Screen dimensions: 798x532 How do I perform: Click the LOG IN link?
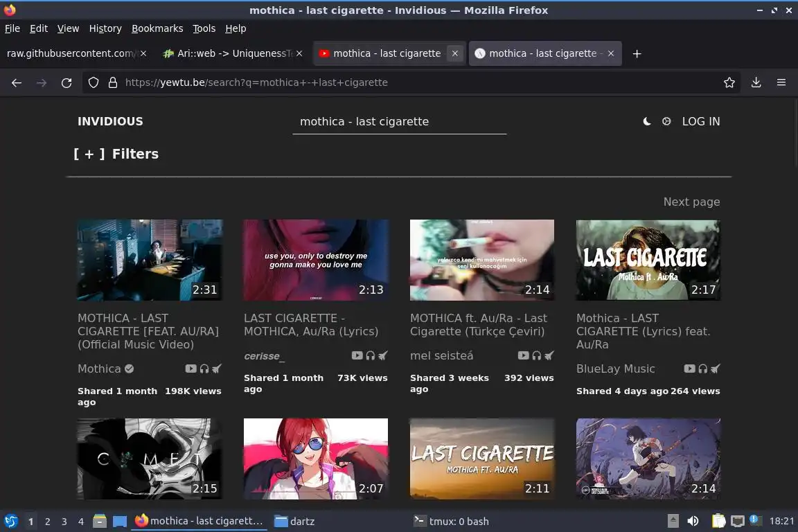pos(701,121)
